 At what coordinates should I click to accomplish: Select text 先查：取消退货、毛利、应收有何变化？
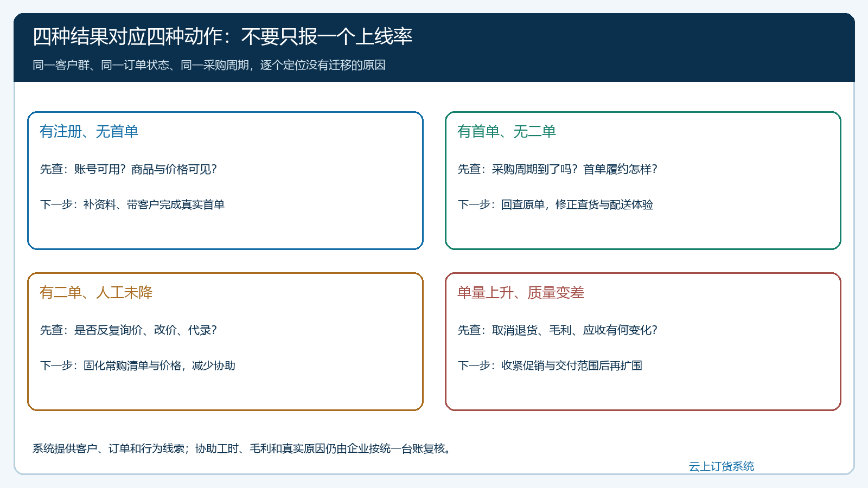coord(558,330)
